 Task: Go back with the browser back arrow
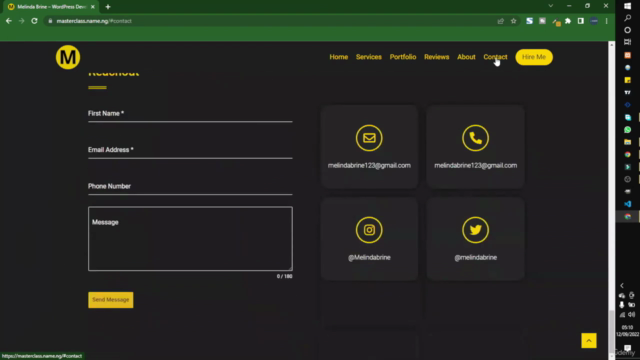coord(9,21)
